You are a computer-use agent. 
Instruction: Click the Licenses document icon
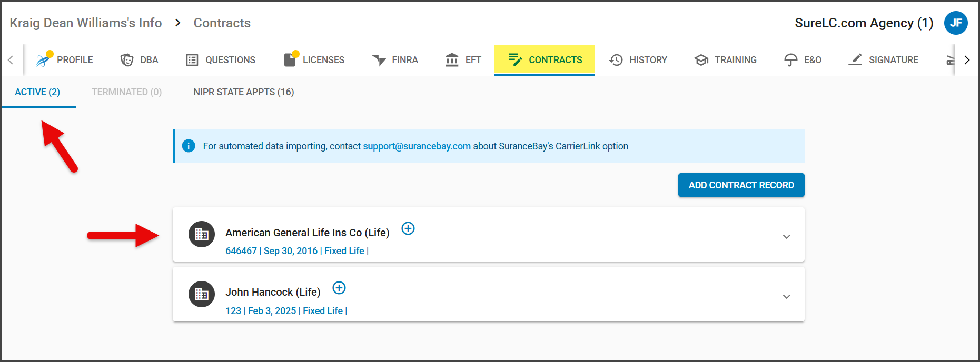[290, 59]
